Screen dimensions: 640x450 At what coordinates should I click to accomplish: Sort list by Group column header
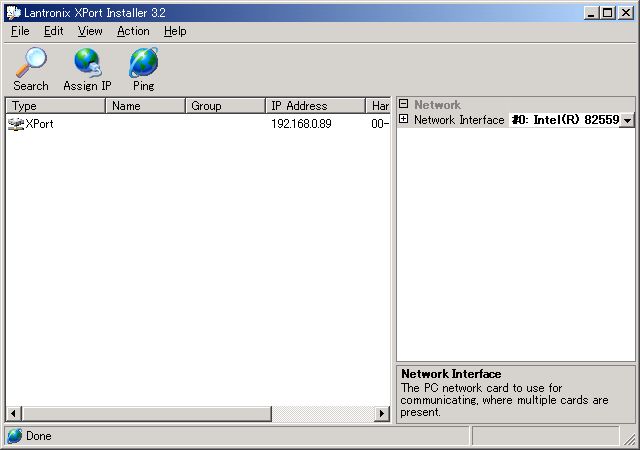(x=226, y=106)
